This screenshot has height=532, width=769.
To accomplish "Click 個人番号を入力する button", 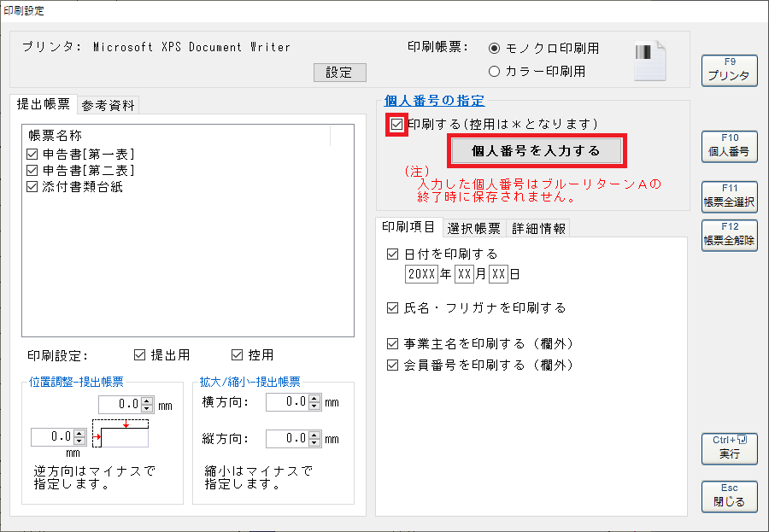I will (536, 150).
